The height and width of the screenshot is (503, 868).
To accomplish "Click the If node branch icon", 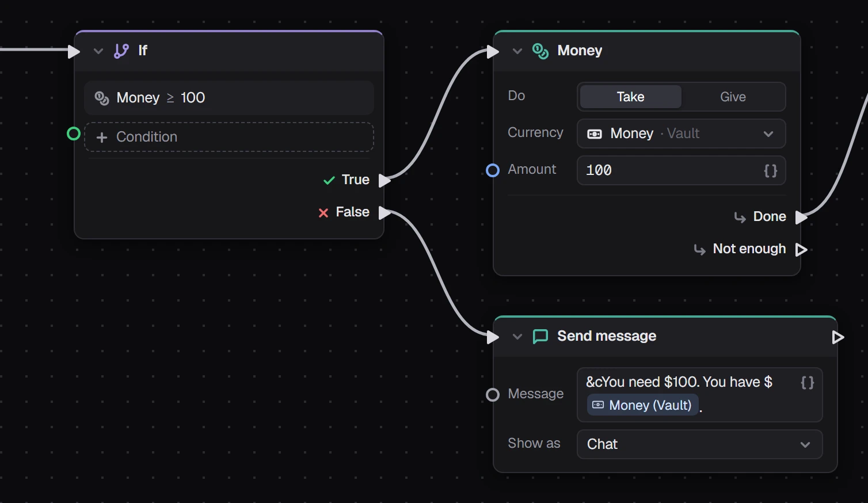I will [121, 51].
